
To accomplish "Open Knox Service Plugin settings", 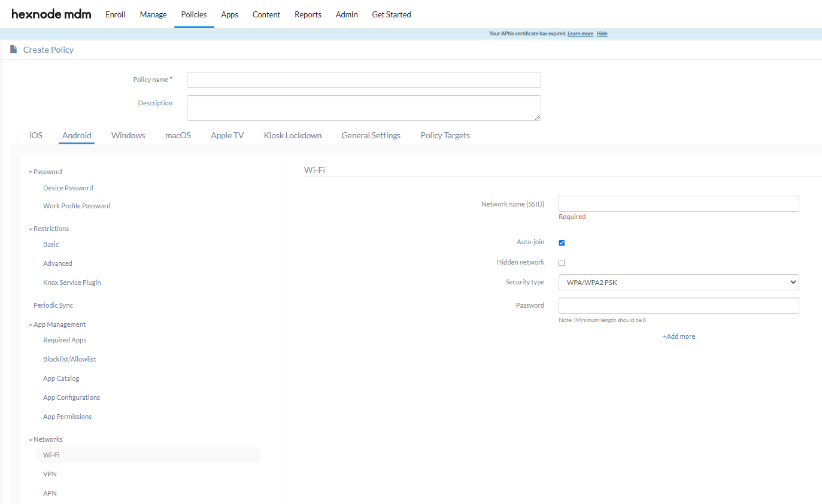I will pyautogui.click(x=72, y=283).
